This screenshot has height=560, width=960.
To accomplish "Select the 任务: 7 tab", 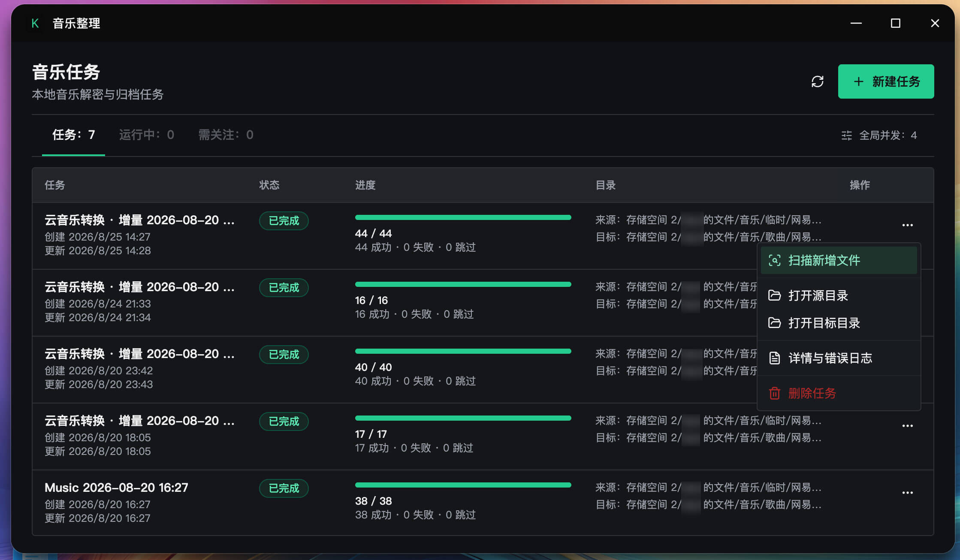I will pyautogui.click(x=73, y=135).
